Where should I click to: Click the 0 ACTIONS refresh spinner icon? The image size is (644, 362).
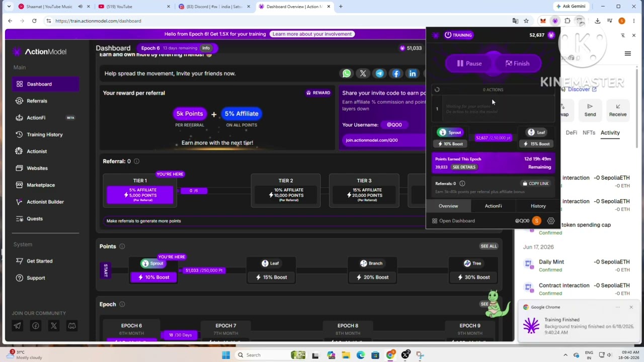437,89
